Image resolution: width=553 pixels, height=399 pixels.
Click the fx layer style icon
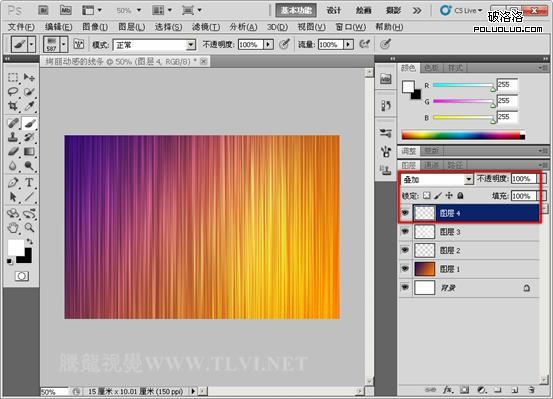(x=448, y=390)
